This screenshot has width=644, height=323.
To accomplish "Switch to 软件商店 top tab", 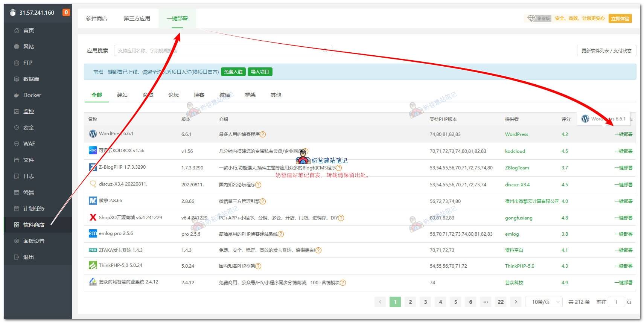I will coord(97,18).
